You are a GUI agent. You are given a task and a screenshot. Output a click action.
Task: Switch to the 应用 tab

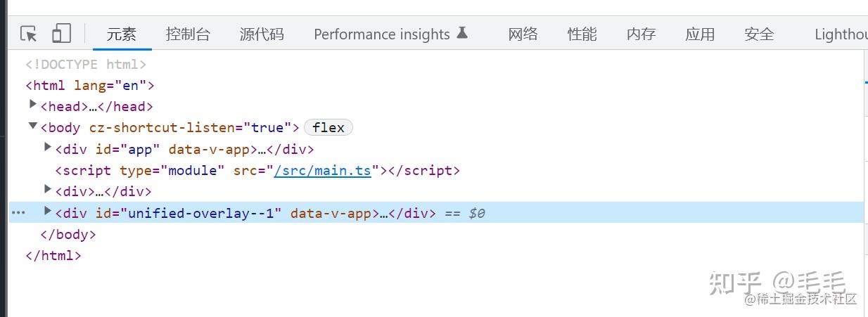(701, 34)
